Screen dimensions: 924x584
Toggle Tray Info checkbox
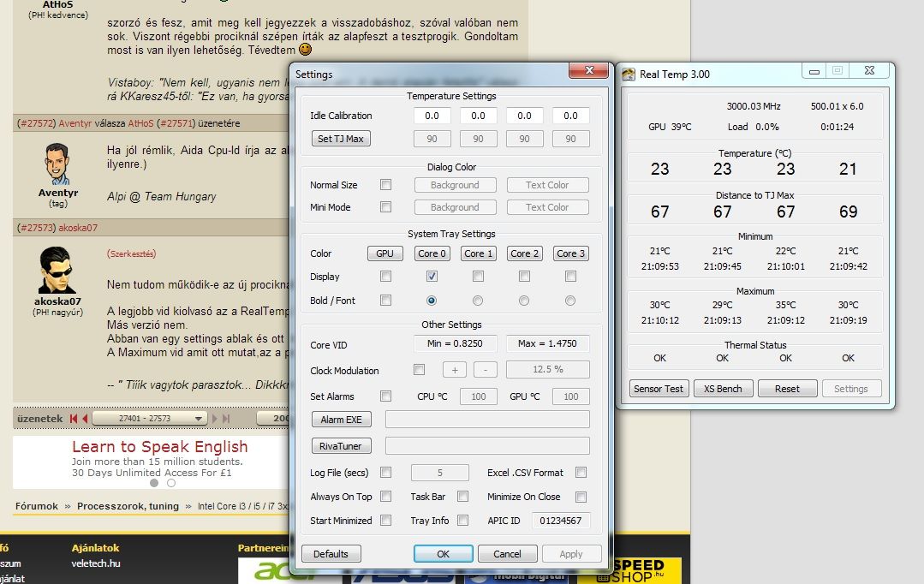click(462, 521)
